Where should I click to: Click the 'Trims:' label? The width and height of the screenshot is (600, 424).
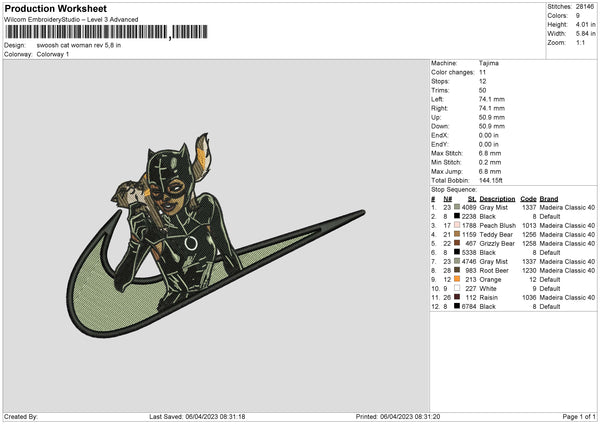pos(440,90)
